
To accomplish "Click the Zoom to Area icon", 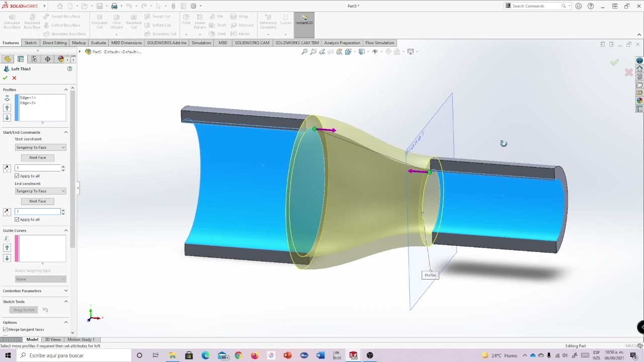I will click(x=313, y=52).
